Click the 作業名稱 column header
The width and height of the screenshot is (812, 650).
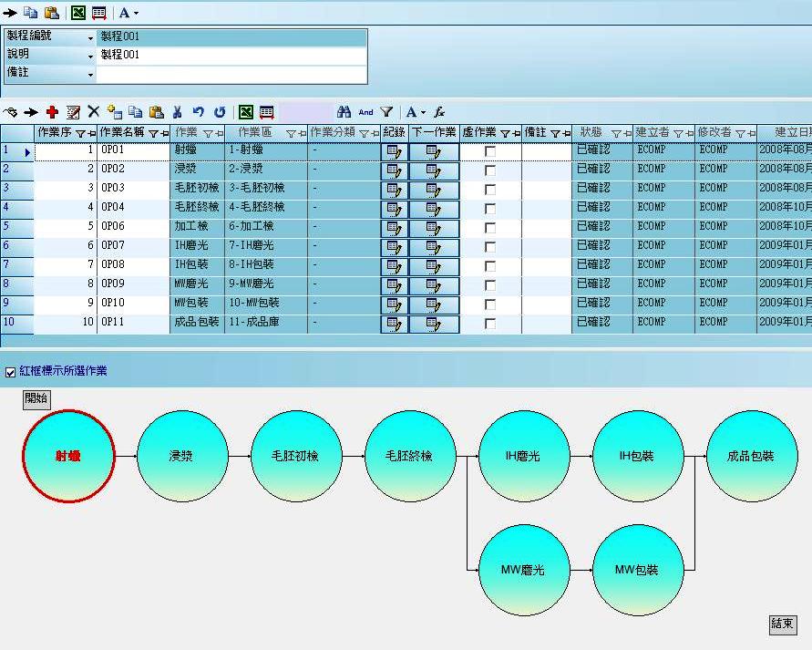(x=121, y=133)
